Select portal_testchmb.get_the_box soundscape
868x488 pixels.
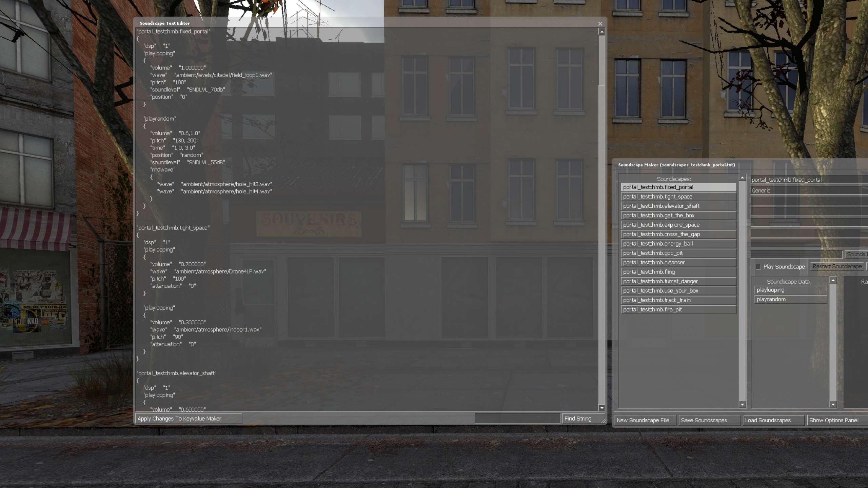tap(678, 216)
